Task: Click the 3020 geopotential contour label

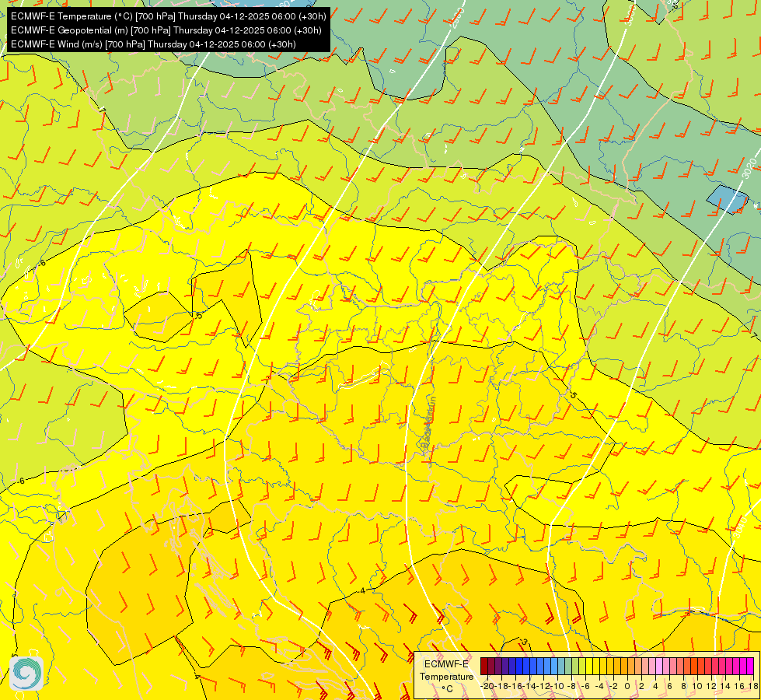Action: [x=750, y=168]
